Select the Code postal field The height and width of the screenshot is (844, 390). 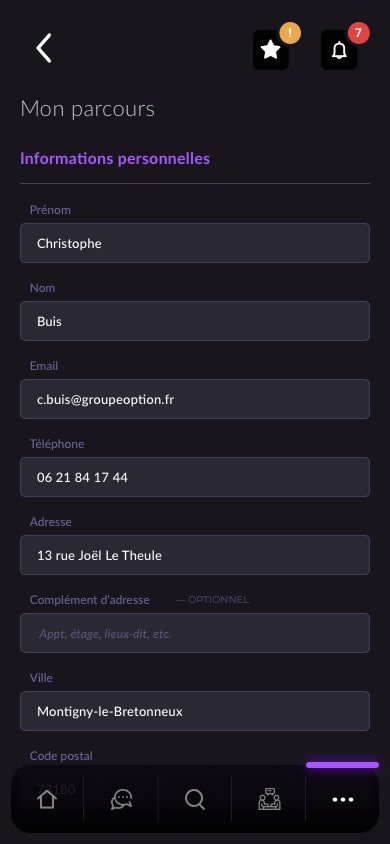coord(195,789)
